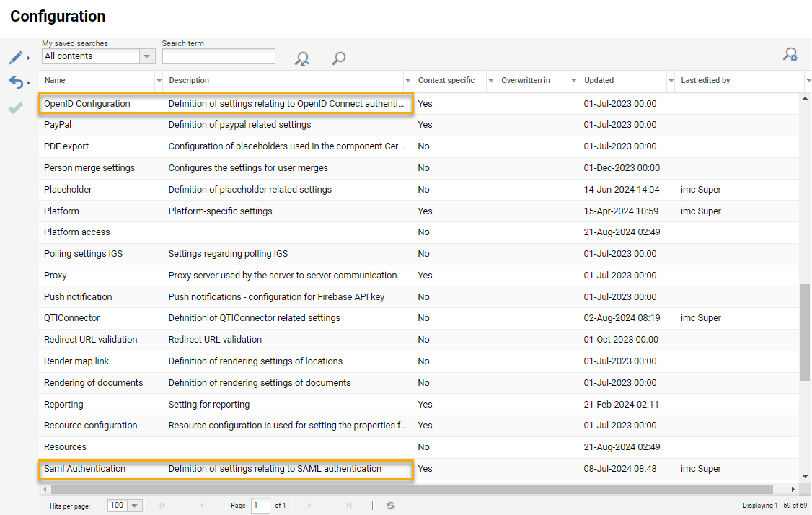Image resolution: width=812 pixels, height=515 pixels.
Task: Open the My saved searches dropdown
Action: [x=147, y=56]
